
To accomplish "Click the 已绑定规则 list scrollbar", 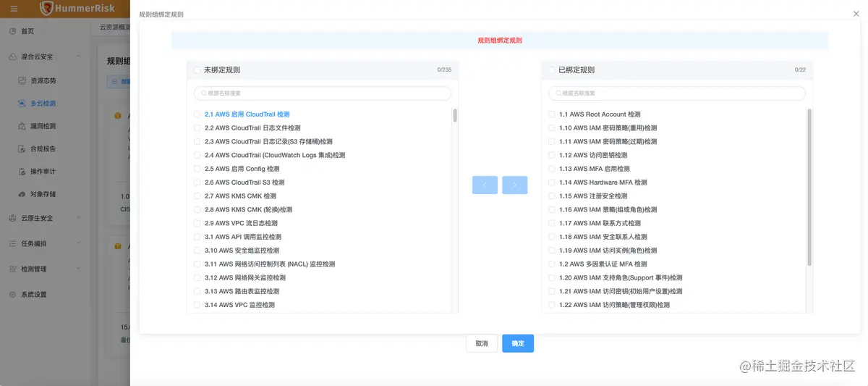I will [809, 187].
